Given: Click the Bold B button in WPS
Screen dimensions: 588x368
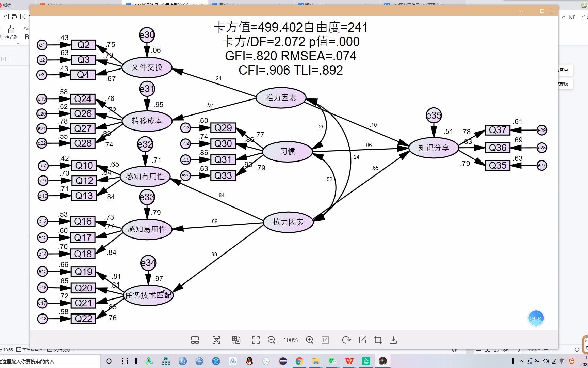Looking at the screenshot, I should click(x=27, y=37).
